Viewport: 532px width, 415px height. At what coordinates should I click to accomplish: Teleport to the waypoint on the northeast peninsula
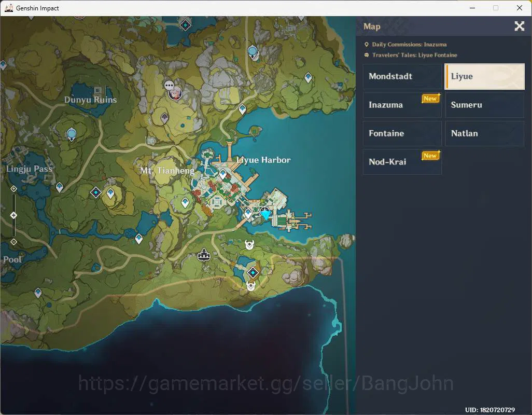[308, 78]
